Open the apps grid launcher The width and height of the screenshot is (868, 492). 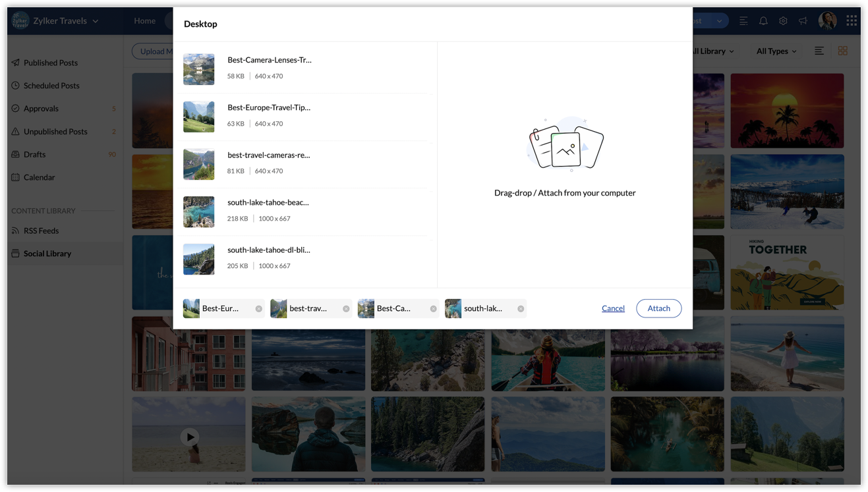pyautogui.click(x=852, y=21)
